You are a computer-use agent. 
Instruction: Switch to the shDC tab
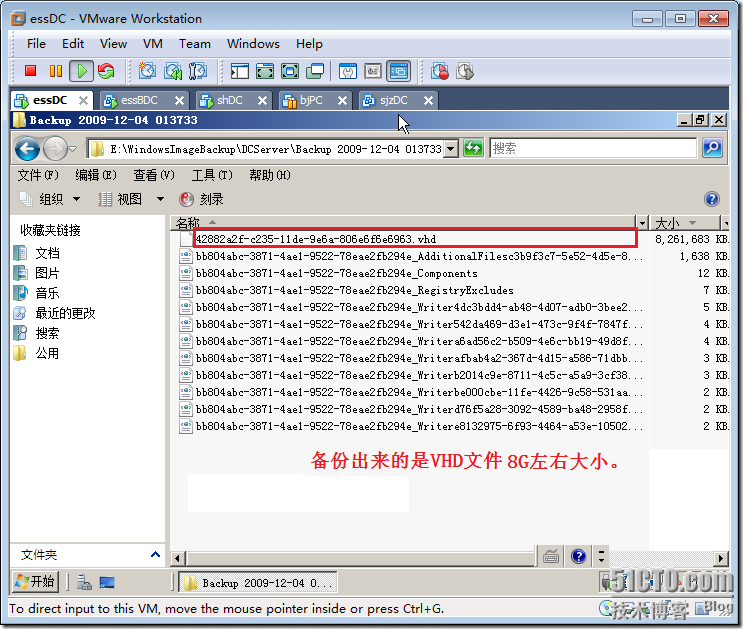coord(230,100)
